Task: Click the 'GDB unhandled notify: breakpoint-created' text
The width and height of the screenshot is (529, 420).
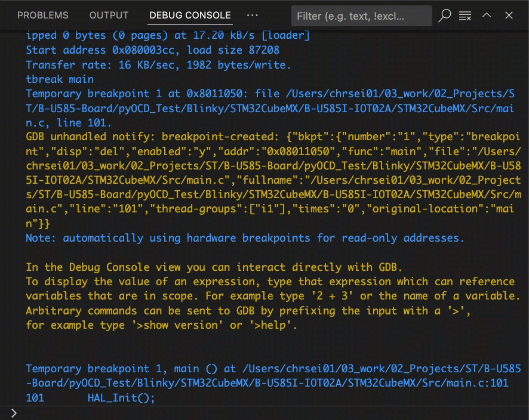Action: click(x=151, y=137)
